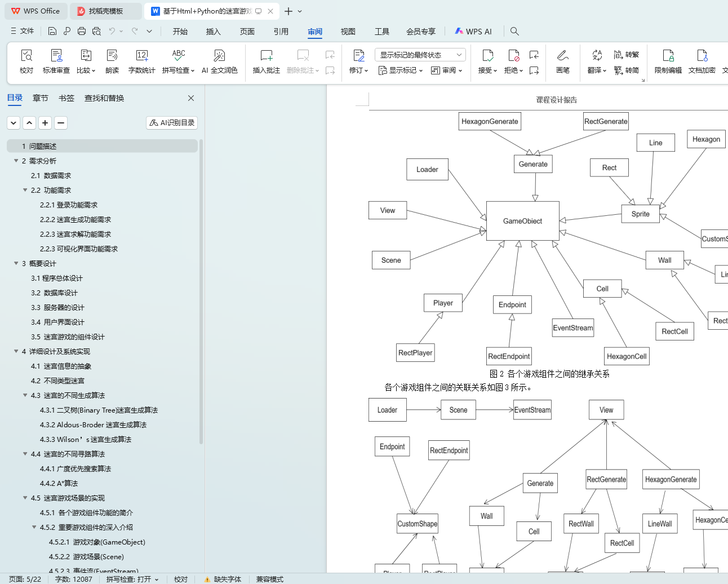Open the 文件 menu
The image size is (728, 584).
pyautogui.click(x=23, y=31)
